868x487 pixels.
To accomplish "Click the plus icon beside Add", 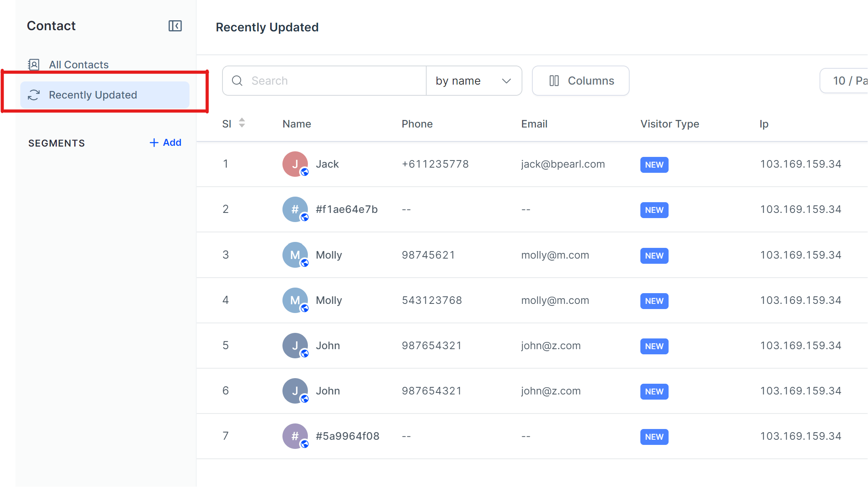I will tap(154, 143).
